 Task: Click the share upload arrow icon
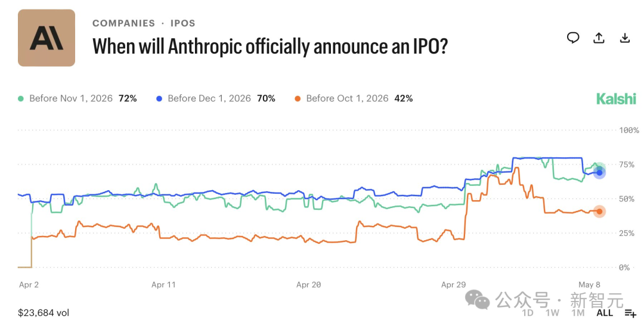pyautogui.click(x=599, y=38)
